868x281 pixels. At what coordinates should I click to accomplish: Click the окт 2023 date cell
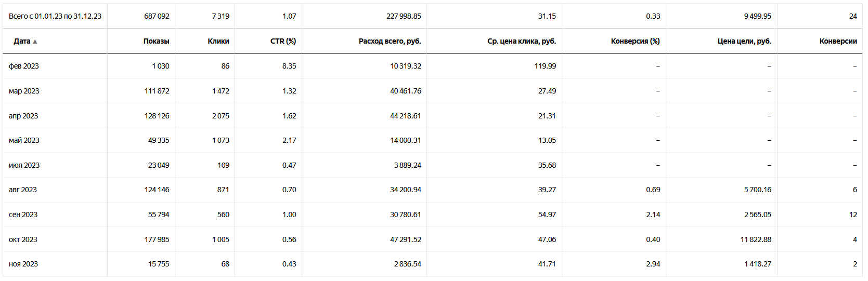click(x=23, y=239)
